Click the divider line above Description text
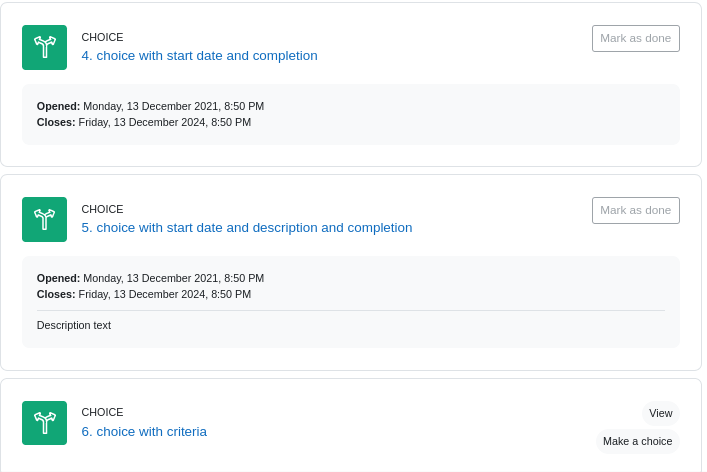 pos(351,311)
